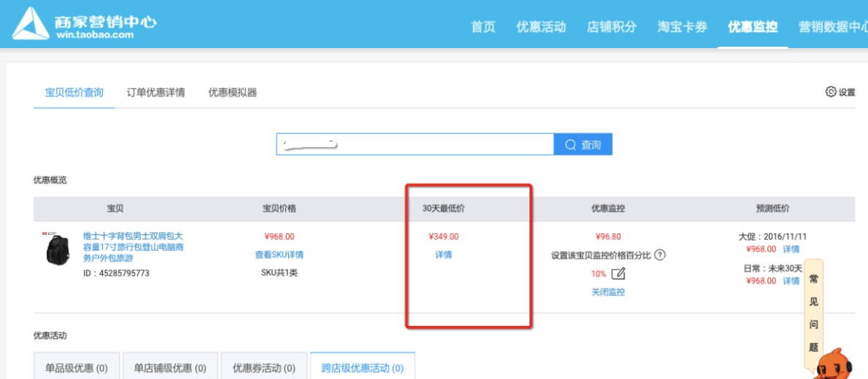This screenshot has width=868, height=379.
Task: Open 营销数据中心 navigation item
Action: 833,27
